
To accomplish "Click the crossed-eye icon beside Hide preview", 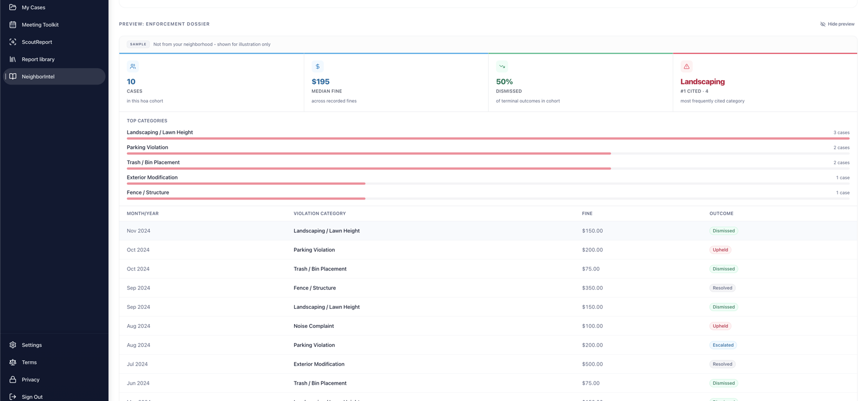I will coord(823,24).
